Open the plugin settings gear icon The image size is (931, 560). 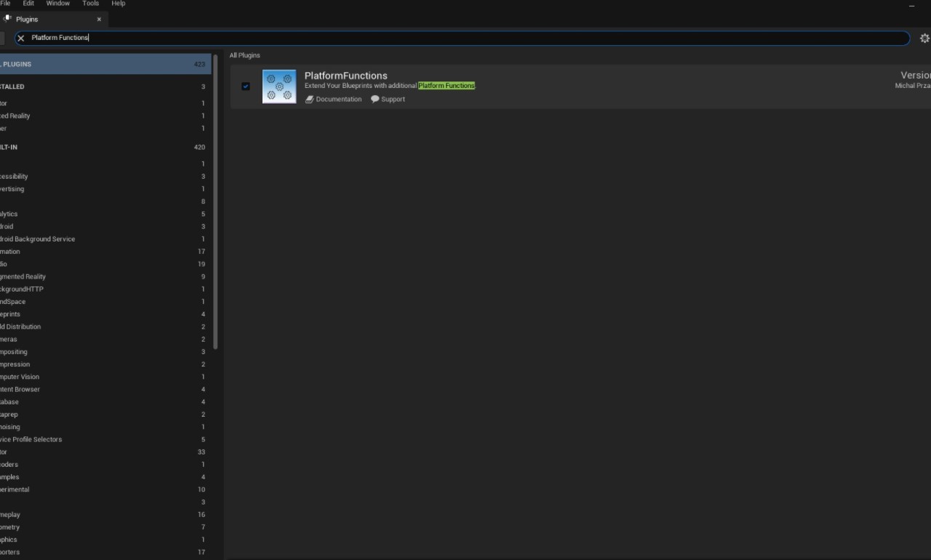924,38
